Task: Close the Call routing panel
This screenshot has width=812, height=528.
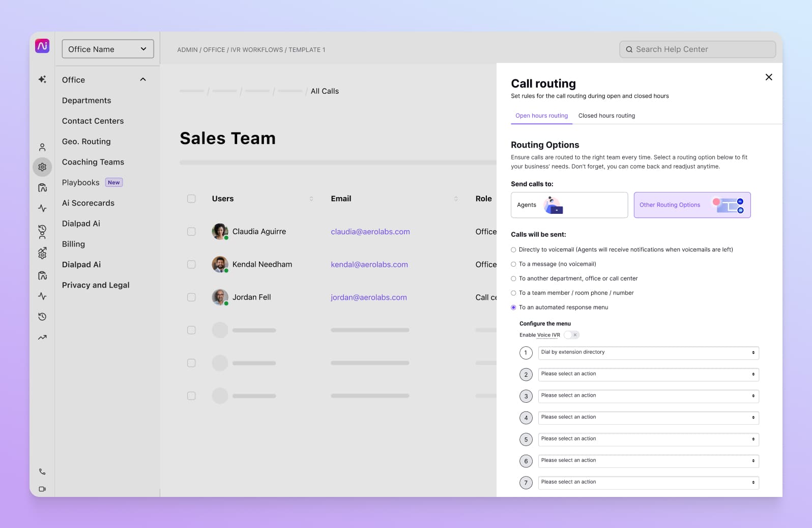Action: [769, 77]
